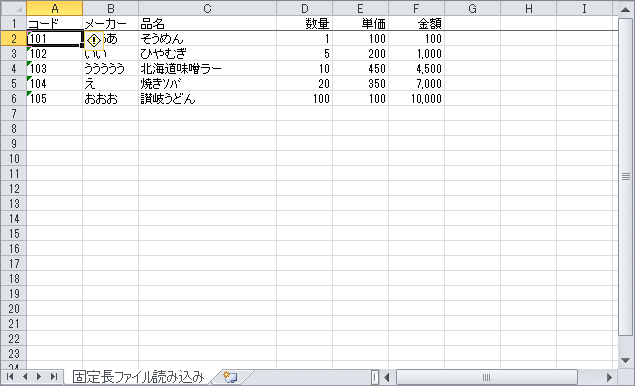Select unit price cell 450
The width and height of the screenshot is (635, 386).
pyautogui.click(x=360, y=68)
